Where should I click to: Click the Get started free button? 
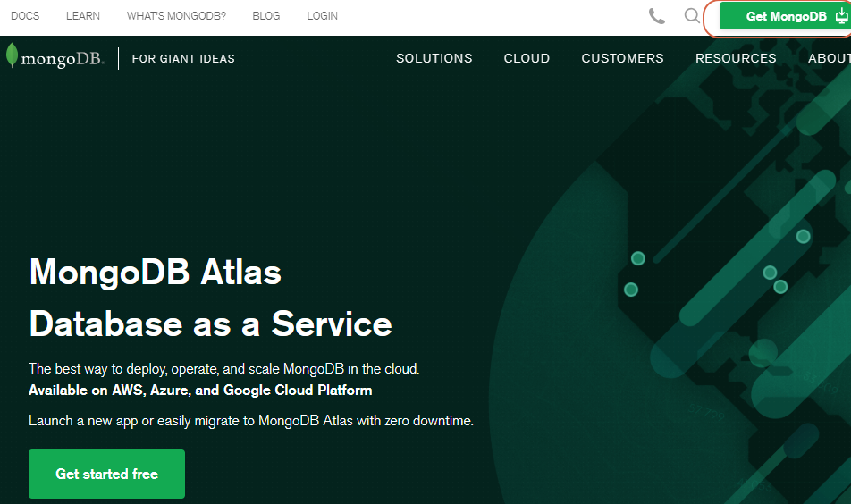[x=107, y=474]
